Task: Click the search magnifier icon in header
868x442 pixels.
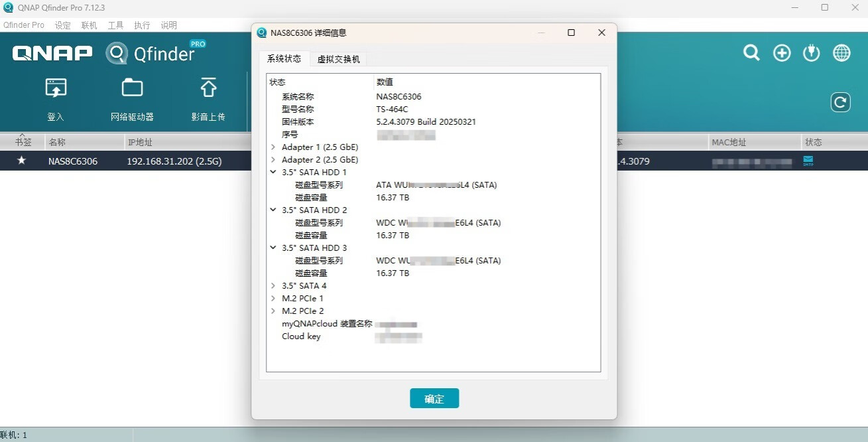Action: 751,53
